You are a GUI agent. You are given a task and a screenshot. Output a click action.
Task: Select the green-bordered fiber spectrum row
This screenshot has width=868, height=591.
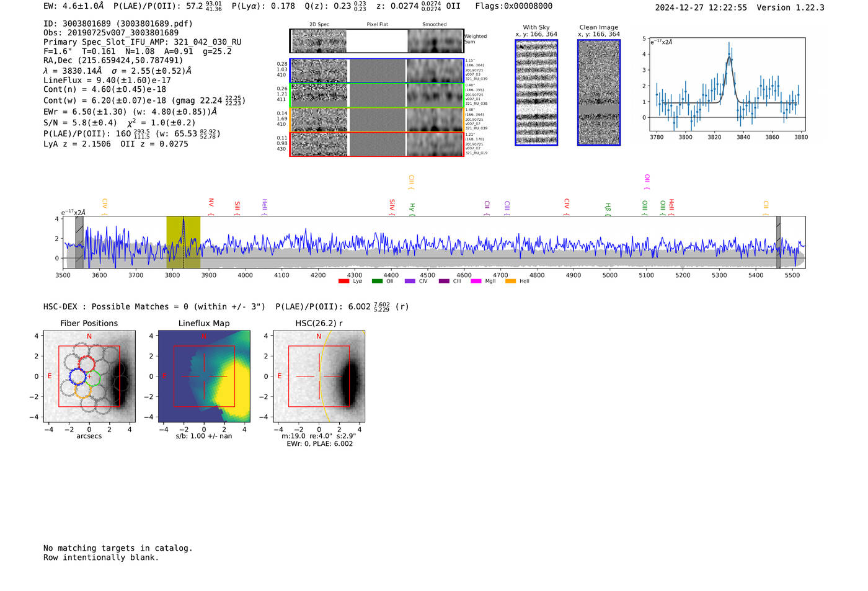click(376, 96)
